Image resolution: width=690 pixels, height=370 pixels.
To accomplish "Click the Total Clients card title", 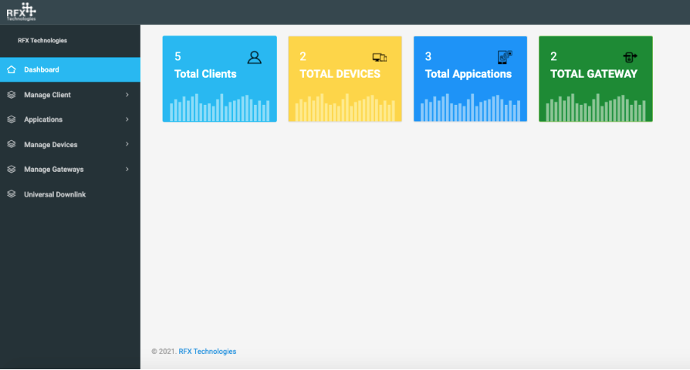I will (x=205, y=74).
